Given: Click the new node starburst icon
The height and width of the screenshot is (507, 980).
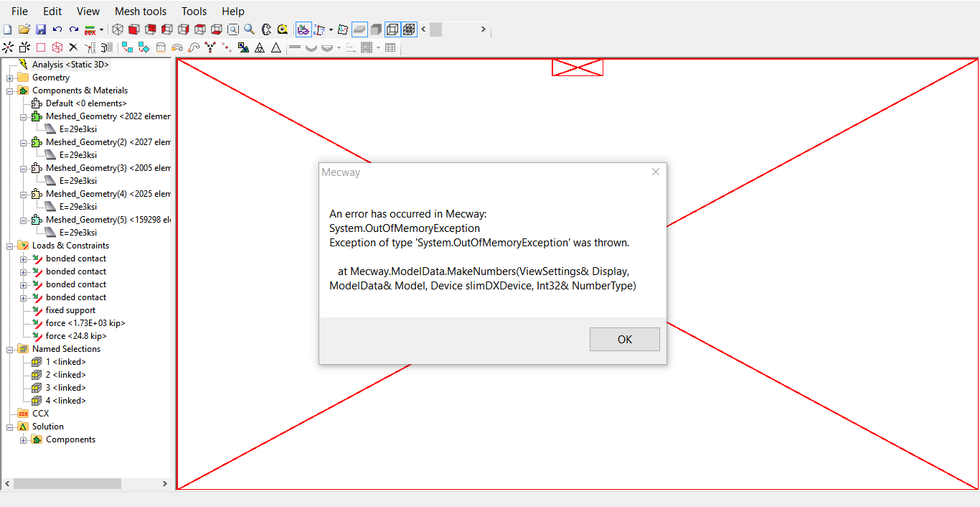Looking at the screenshot, I should click(x=8, y=47).
